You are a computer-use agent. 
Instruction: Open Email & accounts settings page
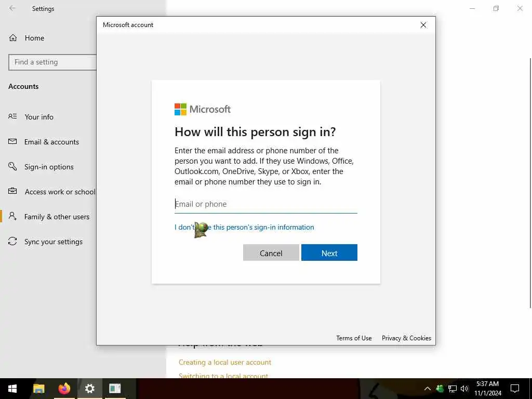click(x=51, y=142)
